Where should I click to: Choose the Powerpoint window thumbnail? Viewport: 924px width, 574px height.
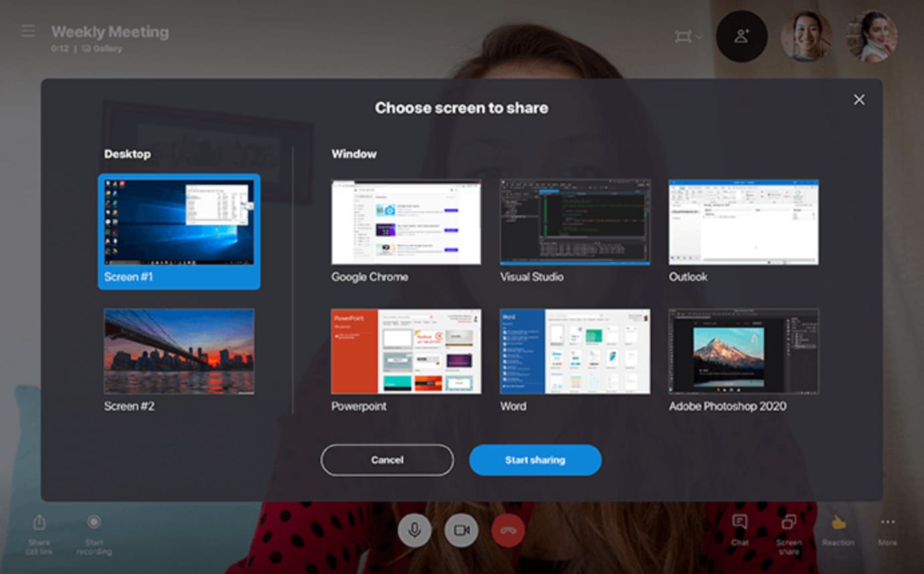[x=406, y=351]
